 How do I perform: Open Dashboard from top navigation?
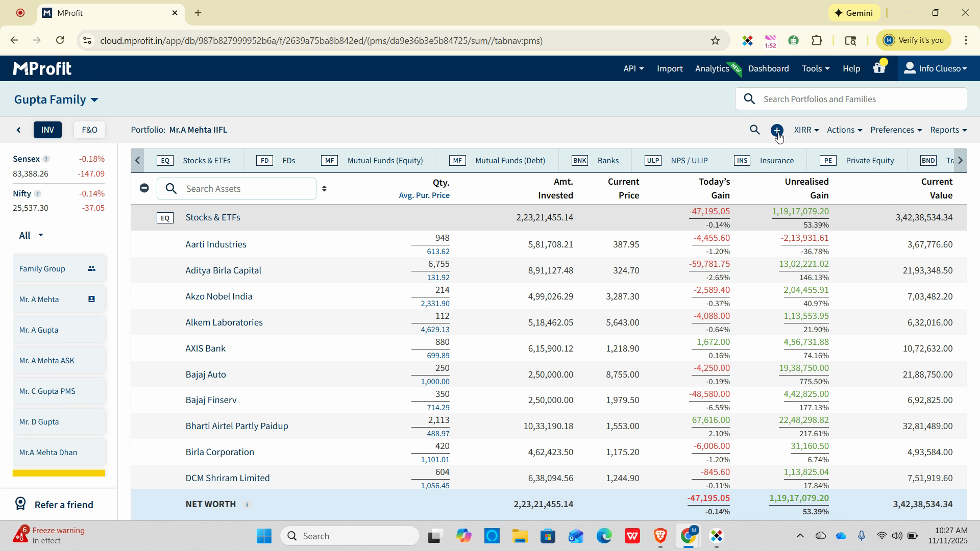coord(768,68)
